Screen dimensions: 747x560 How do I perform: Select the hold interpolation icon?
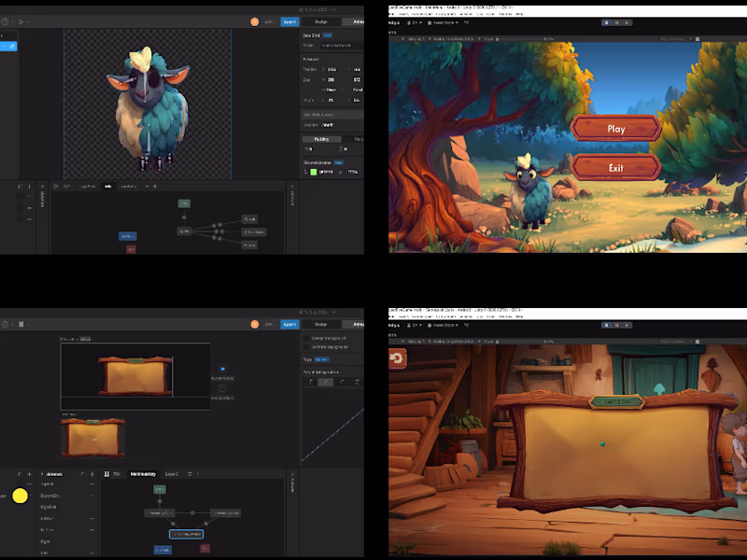click(311, 382)
